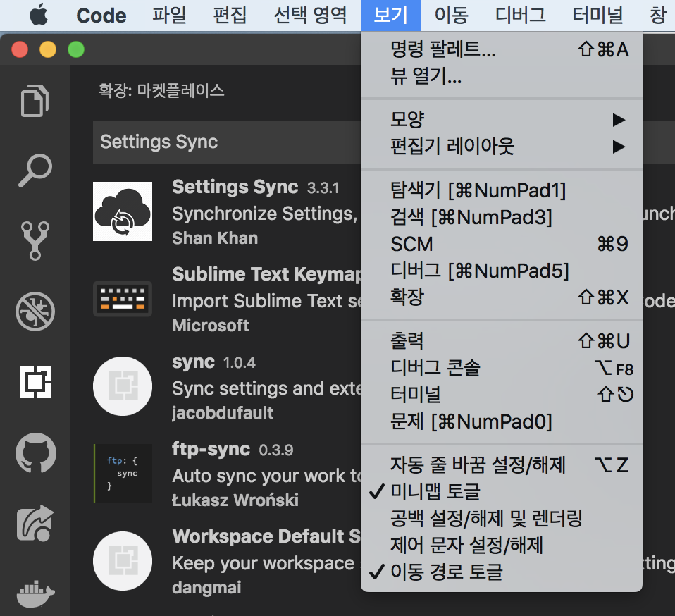Click the Import Sublime Text description text
Screen dimensions: 675x616
pos(266,301)
